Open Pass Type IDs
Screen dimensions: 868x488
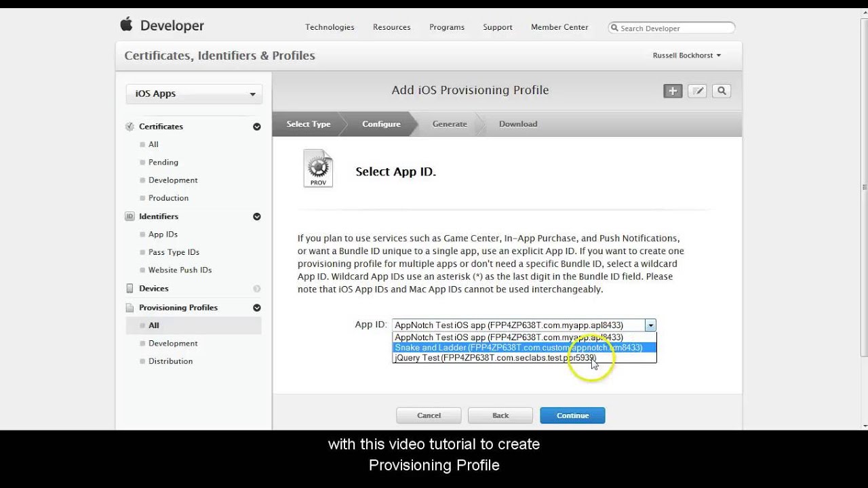point(174,252)
